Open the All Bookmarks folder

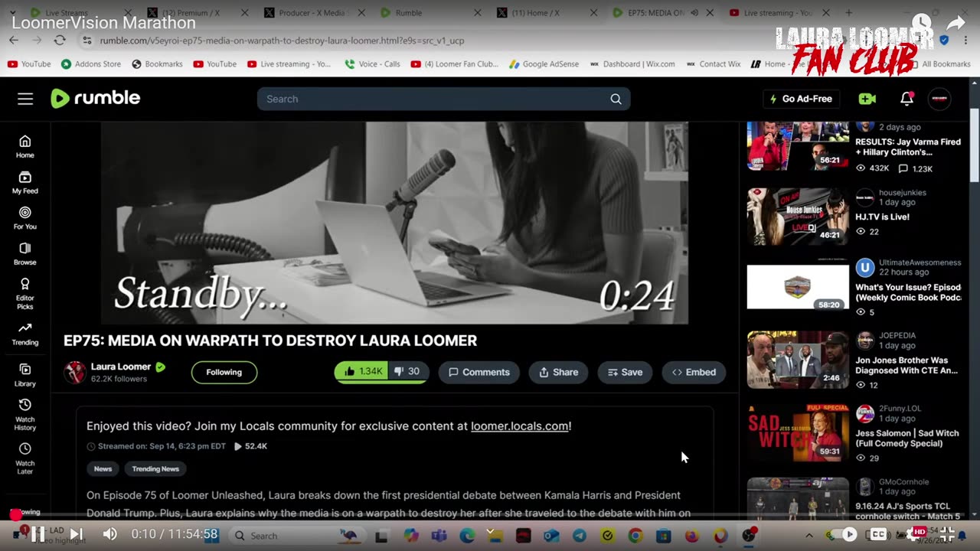click(939, 64)
